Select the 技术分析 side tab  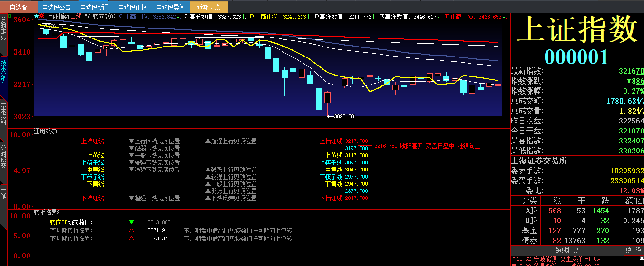click(4, 71)
